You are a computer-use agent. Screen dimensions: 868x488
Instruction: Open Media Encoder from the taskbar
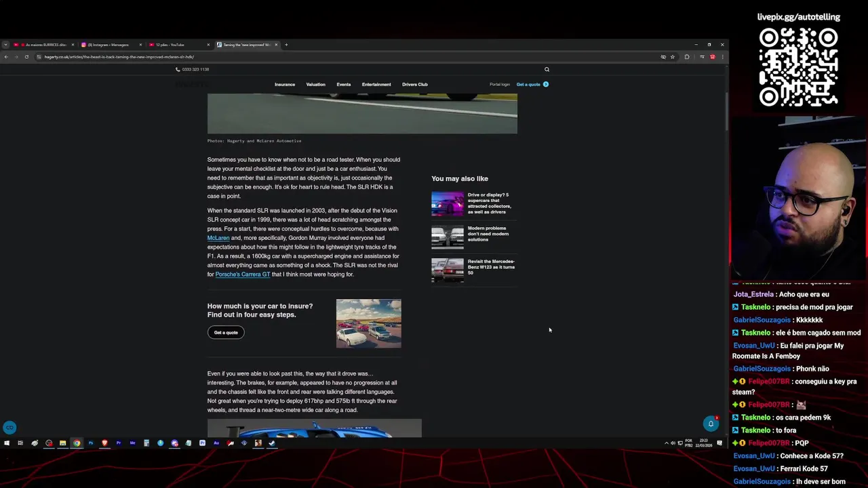132,443
